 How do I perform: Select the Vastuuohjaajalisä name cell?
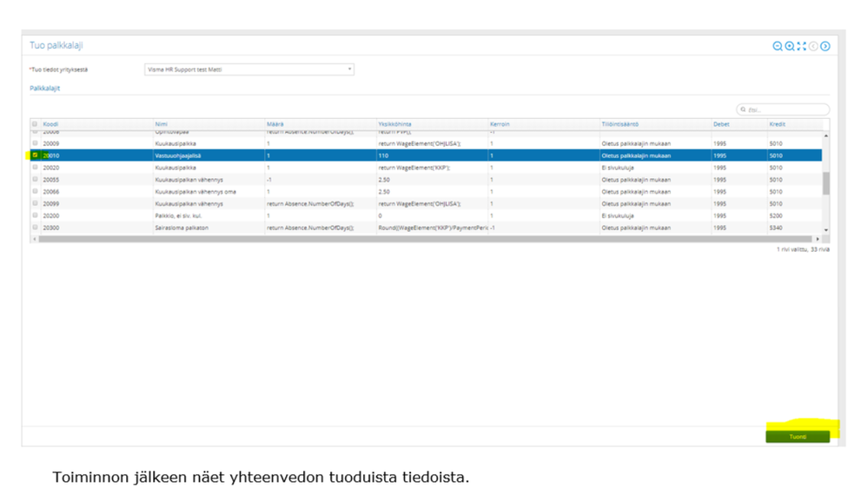[x=209, y=155]
